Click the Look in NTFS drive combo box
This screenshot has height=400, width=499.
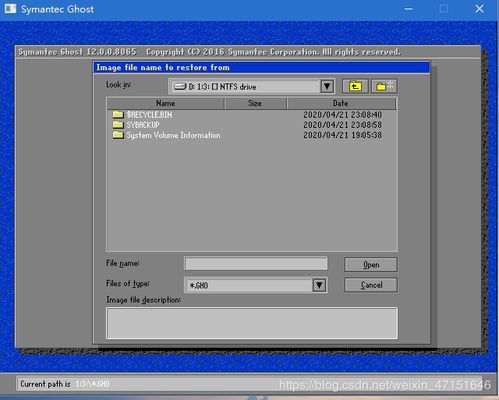coord(251,87)
